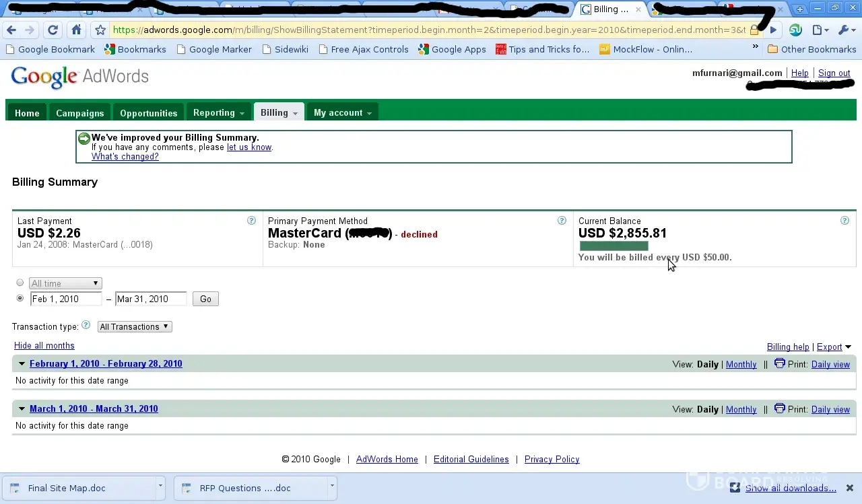Open the Campaigns tab
862x504 pixels.
(x=79, y=112)
